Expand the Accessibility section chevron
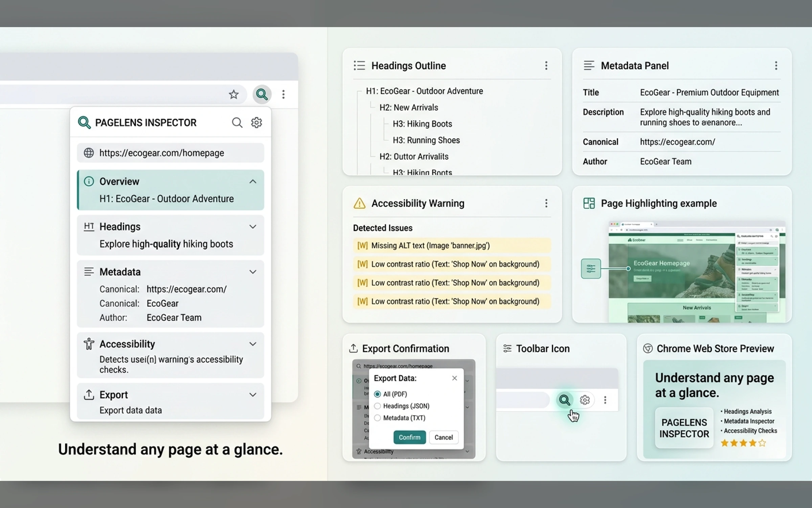 click(253, 344)
